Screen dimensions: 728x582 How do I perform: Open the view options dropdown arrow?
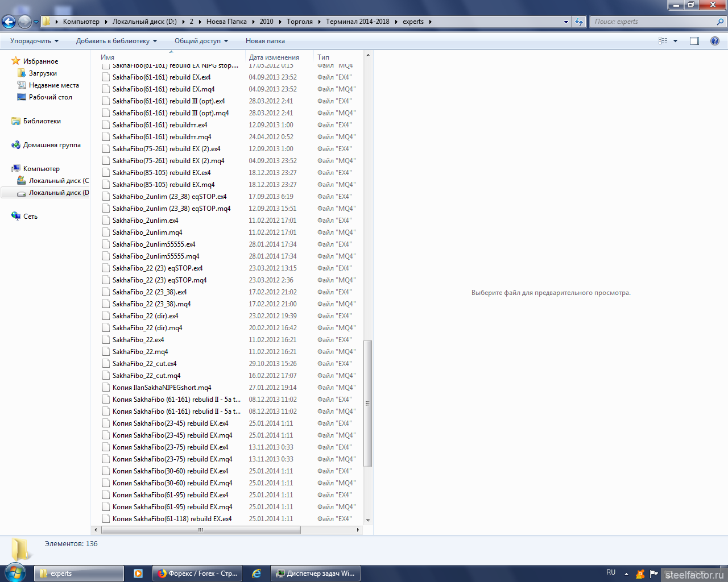click(x=676, y=41)
